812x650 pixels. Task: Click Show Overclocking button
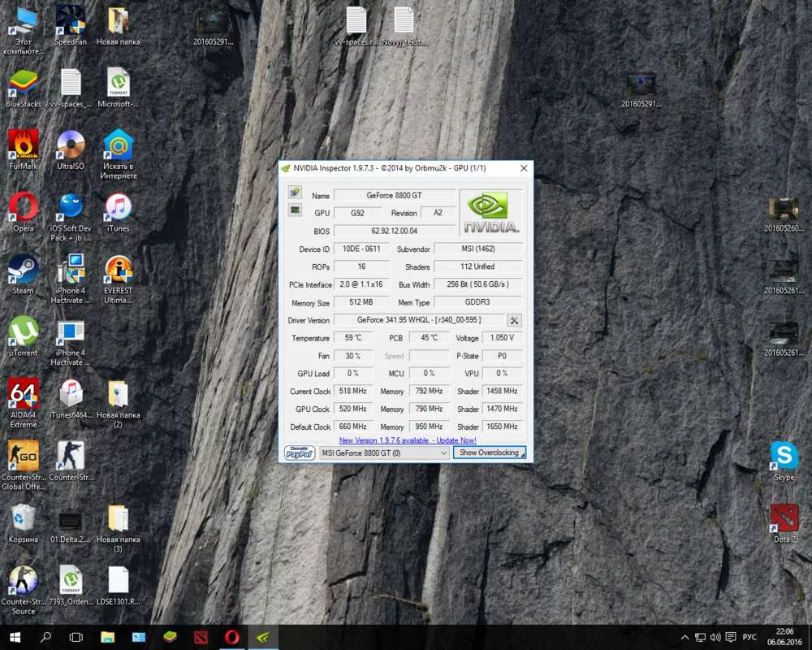tap(490, 453)
